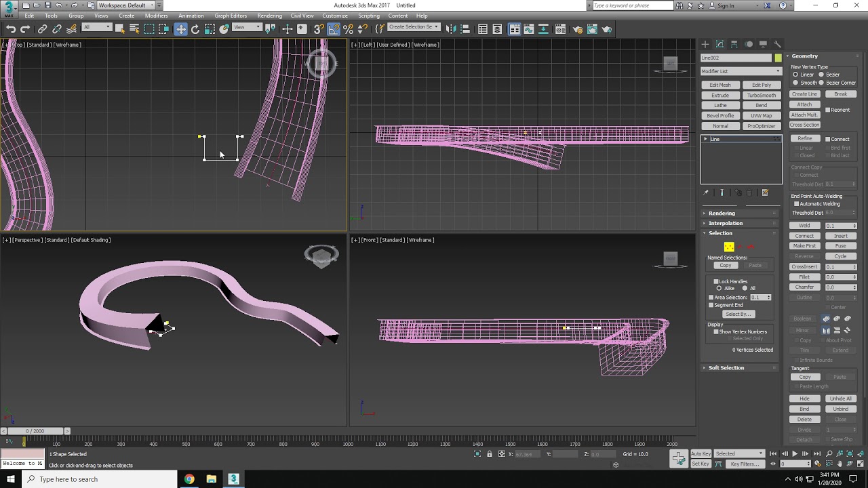The height and width of the screenshot is (488, 868).
Task: Switch to the Display command panel
Action: click(x=763, y=44)
